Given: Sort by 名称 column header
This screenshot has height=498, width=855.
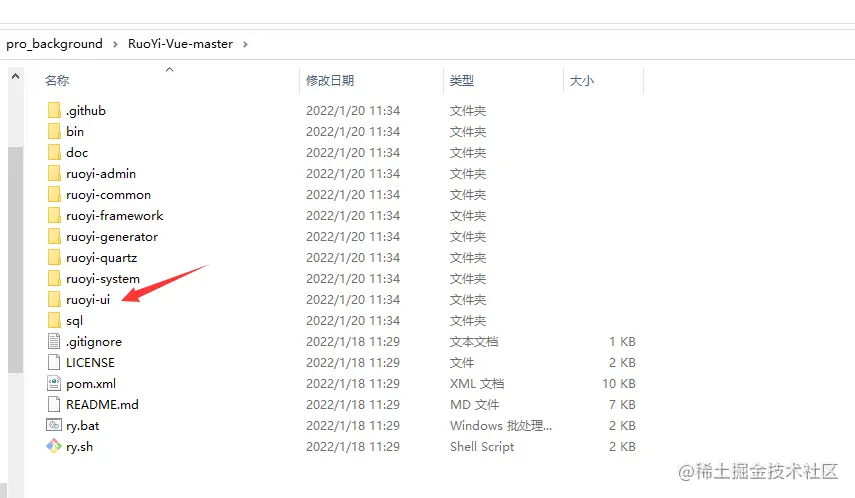Looking at the screenshot, I should tap(57, 81).
